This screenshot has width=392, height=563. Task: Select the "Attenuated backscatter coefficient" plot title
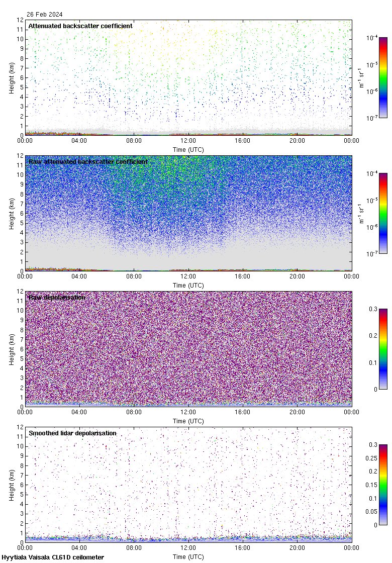pyautogui.click(x=80, y=26)
